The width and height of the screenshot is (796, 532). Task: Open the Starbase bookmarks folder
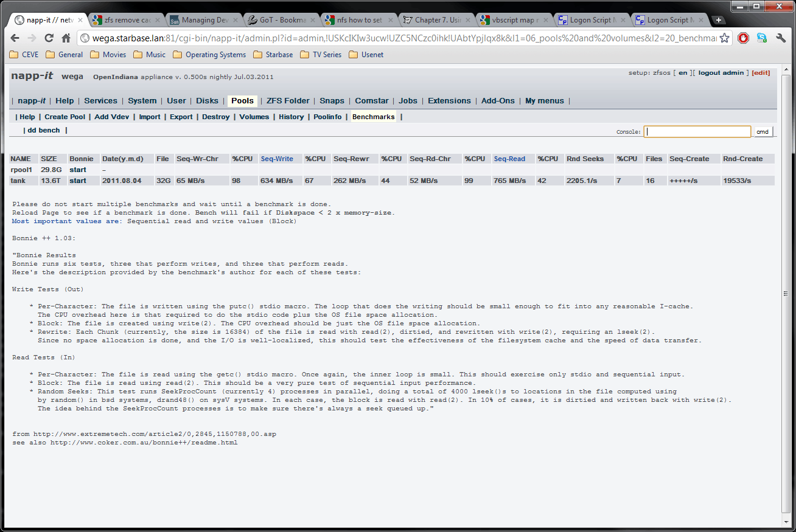pyautogui.click(x=273, y=55)
